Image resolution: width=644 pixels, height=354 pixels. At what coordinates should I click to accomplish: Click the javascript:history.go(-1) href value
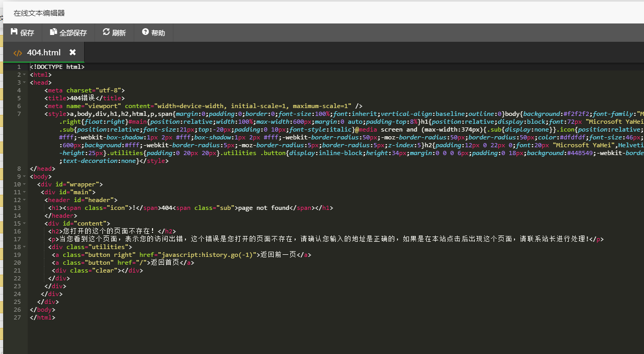coord(207,255)
